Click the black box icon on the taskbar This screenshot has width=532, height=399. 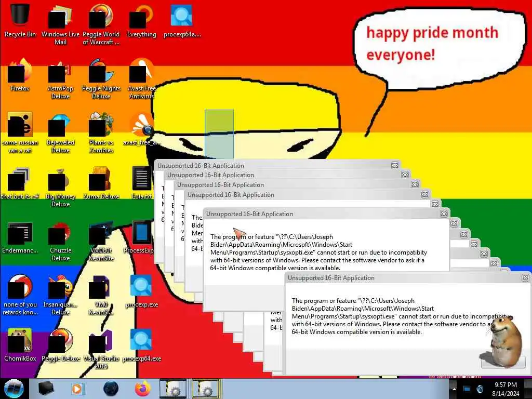[x=46, y=389]
